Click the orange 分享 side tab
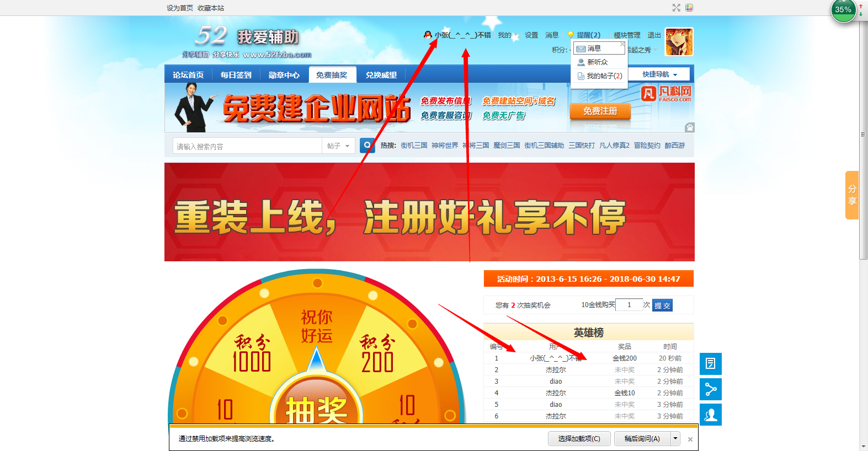The width and height of the screenshot is (868, 451). [852, 195]
